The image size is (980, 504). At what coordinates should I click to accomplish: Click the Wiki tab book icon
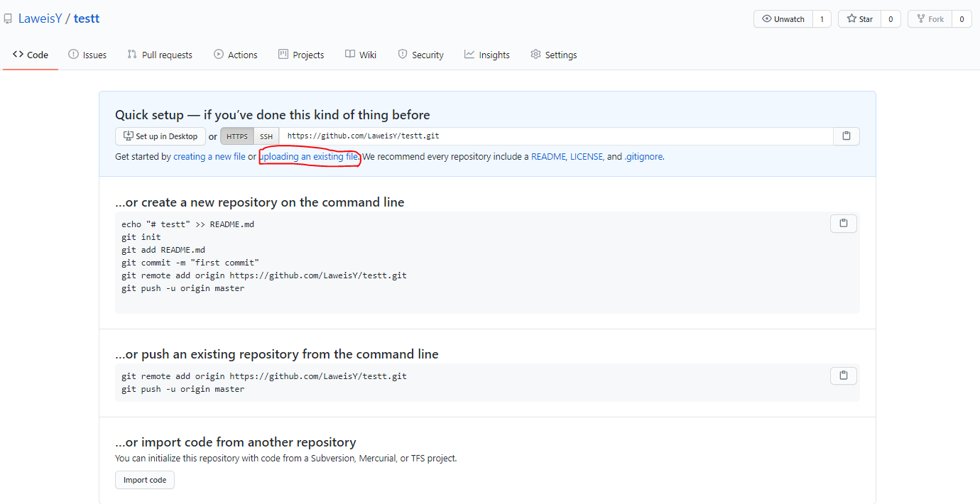pos(350,54)
